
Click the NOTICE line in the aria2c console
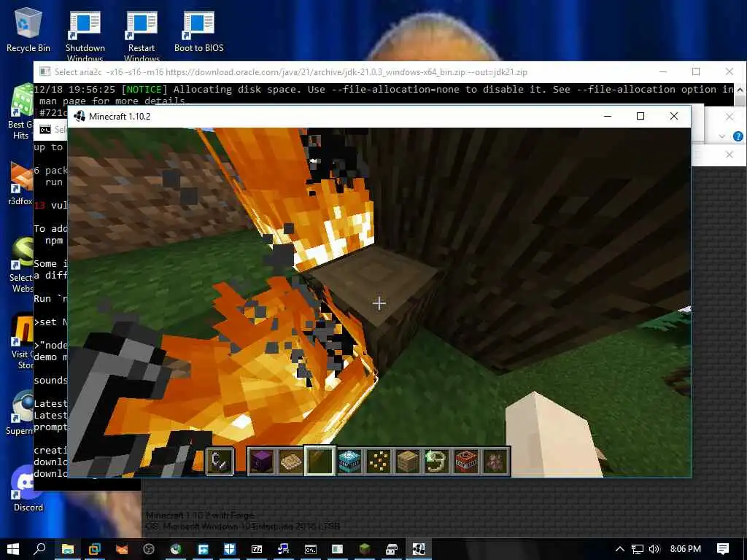coord(384,96)
